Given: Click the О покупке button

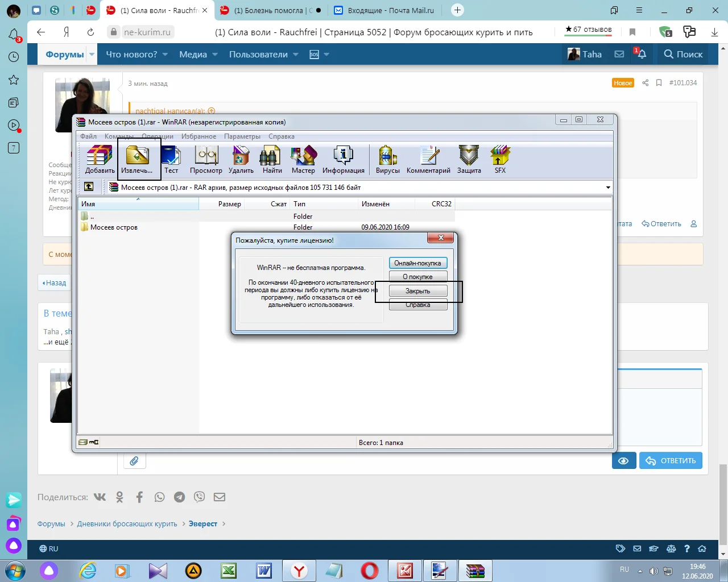Looking at the screenshot, I should coord(418,277).
